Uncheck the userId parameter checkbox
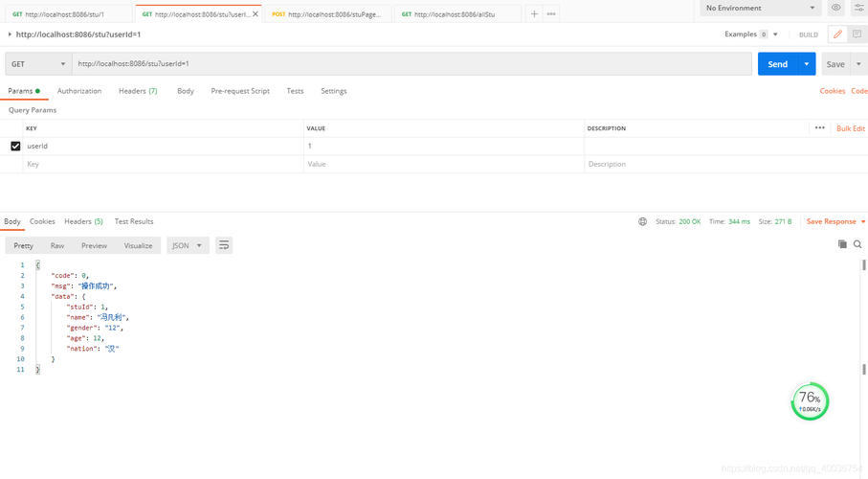 tap(15, 146)
